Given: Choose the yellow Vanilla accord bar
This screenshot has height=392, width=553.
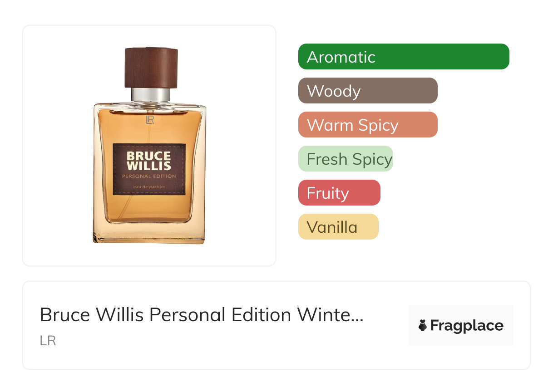Looking at the screenshot, I should (x=338, y=227).
